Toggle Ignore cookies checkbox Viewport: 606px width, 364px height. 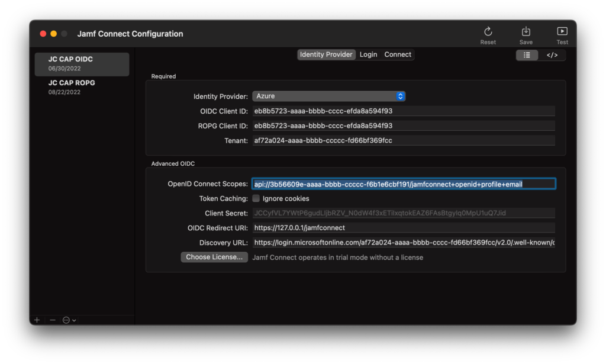256,198
